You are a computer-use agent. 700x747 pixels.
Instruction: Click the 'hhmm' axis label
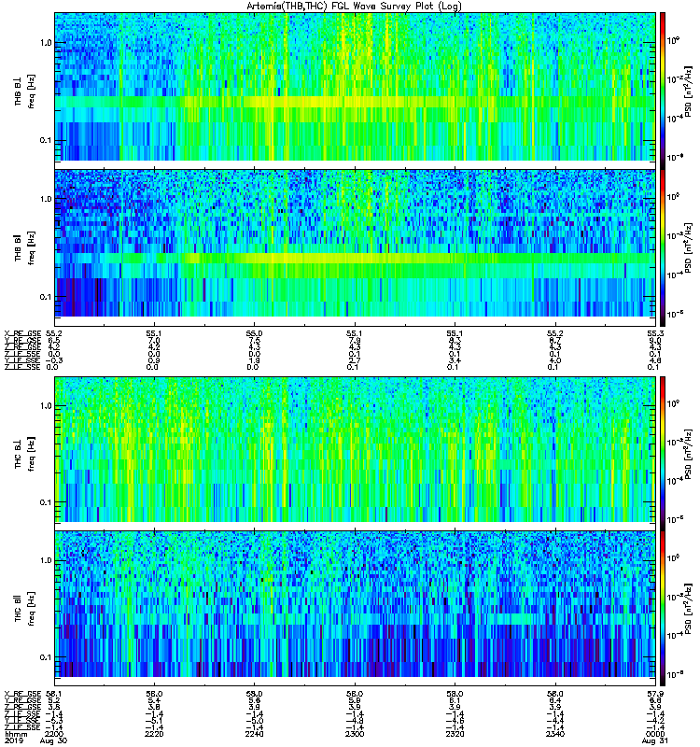pos(16,734)
